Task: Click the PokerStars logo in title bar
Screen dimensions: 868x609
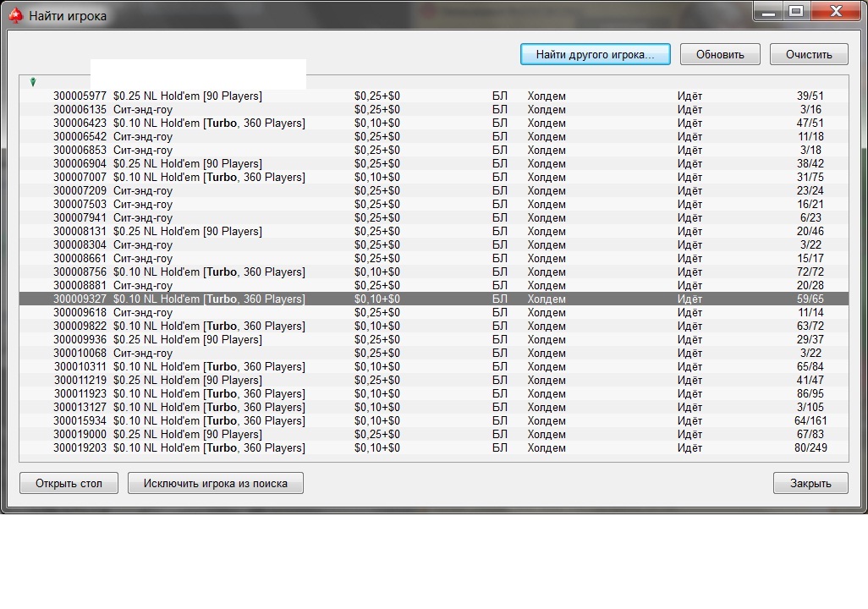Action: 14,15
